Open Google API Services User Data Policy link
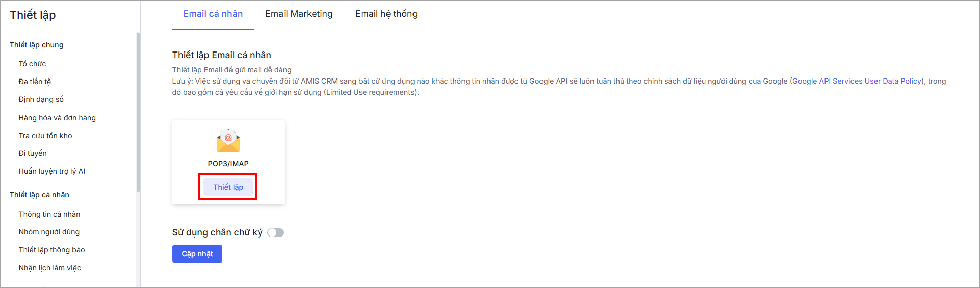 pyautogui.click(x=857, y=81)
